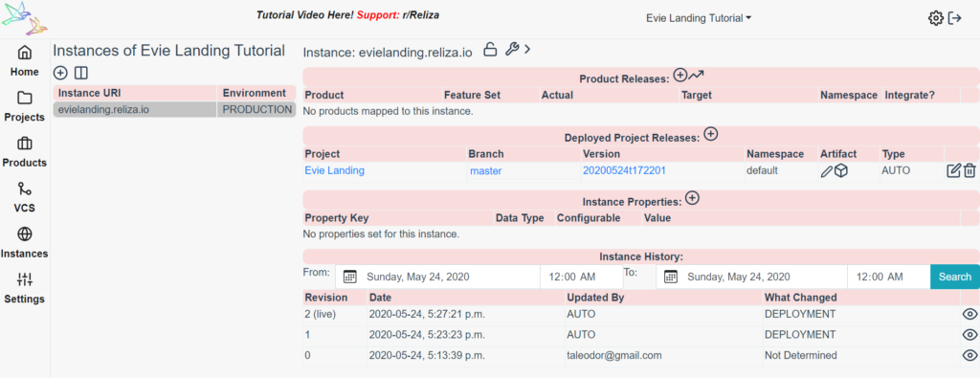Click the sign out icon

tap(954, 18)
